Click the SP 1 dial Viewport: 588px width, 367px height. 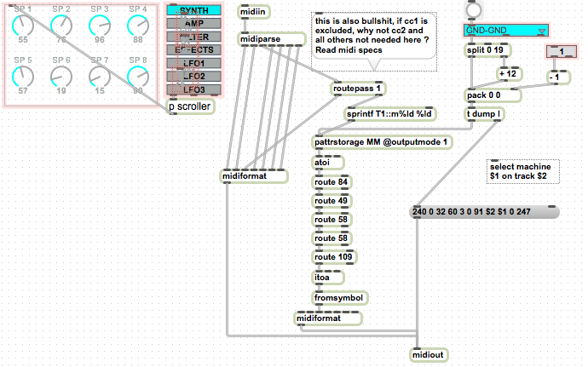coord(23,28)
